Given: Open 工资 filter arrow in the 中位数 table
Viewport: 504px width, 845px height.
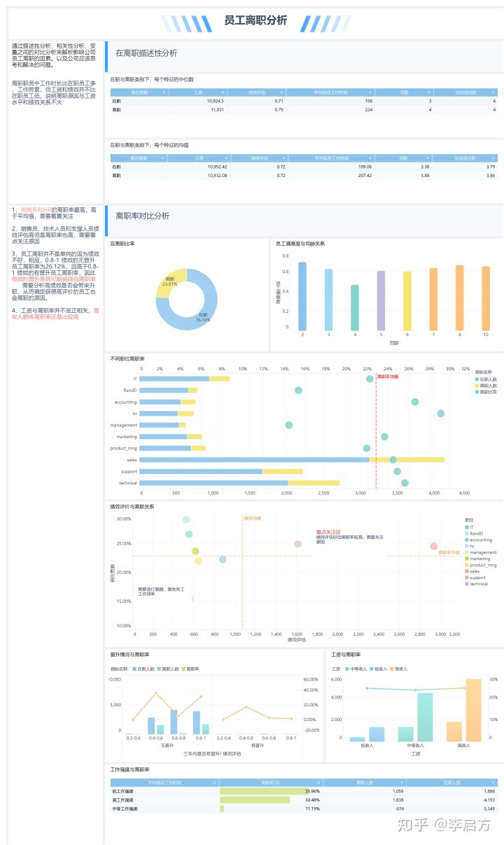Looking at the screenshot, I should tap(223, 92).
